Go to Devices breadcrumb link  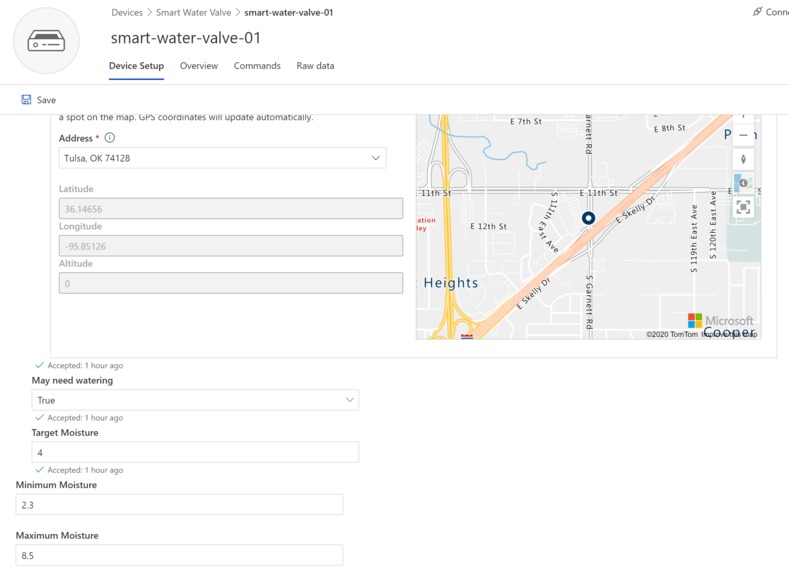127,13
